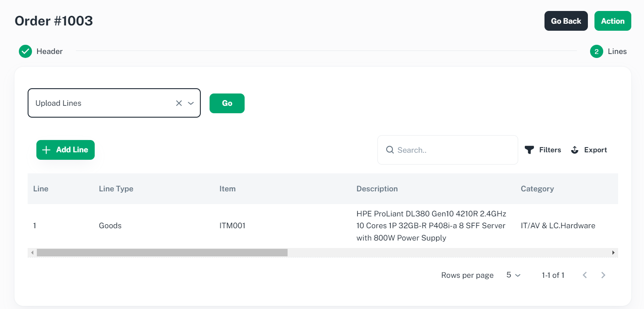Click the search magnifier icon
The width and height of the screenshot is (644, 309).
click(390, 150)
